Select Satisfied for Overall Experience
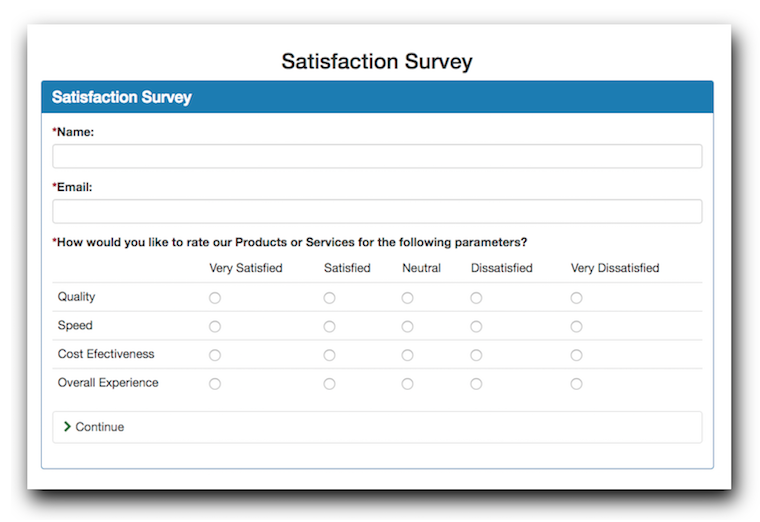This screenshot has width=760, height=522. click(330, 384)
